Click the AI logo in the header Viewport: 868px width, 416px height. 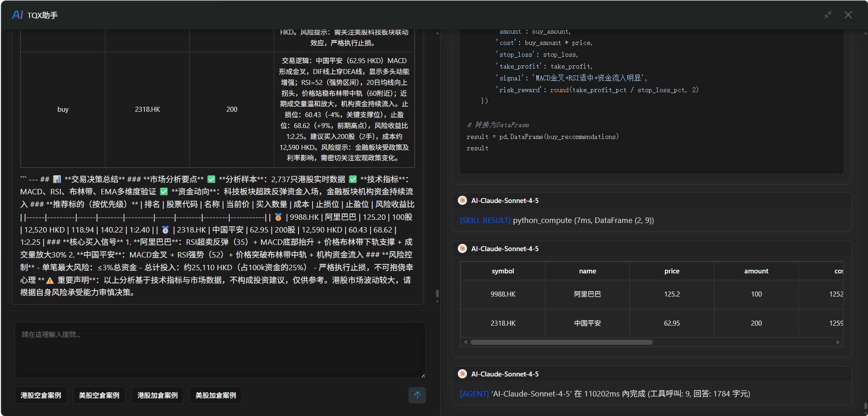click(x=17, y=15)
